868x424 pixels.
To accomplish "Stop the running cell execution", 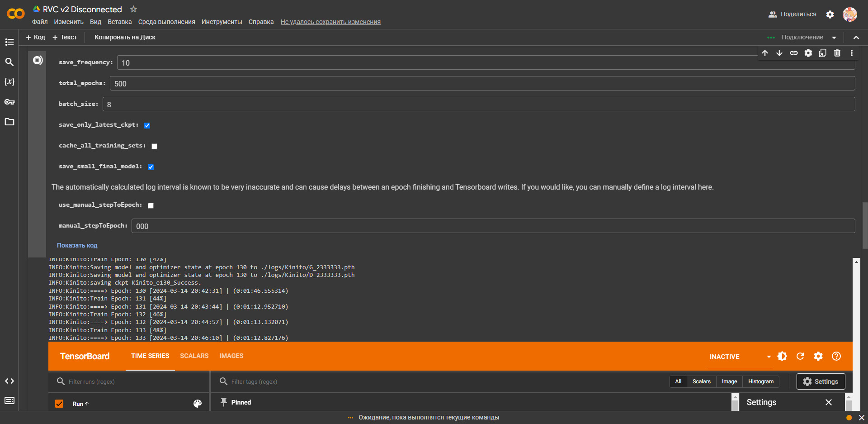I will coord(38,60).
